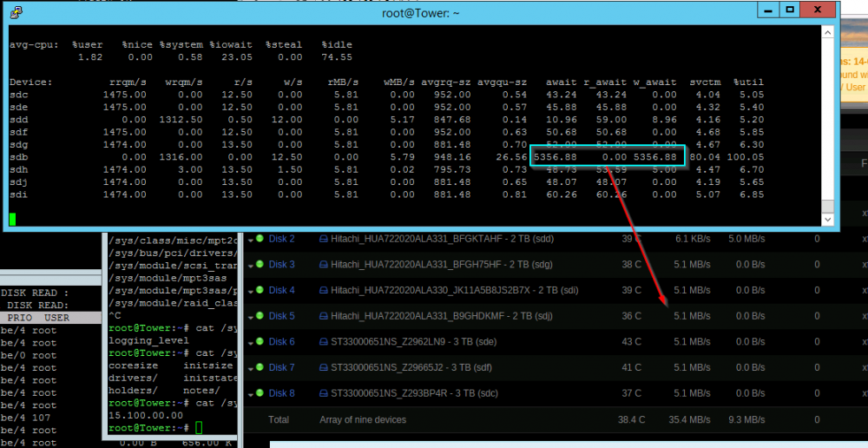Click the 'w_await' column header
The width and height of the screenshot is (868, 448).
(x=654, y=82)
